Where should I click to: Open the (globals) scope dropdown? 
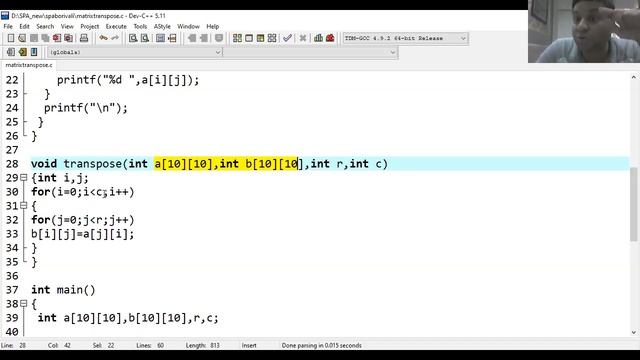click(x=135, y=52)
